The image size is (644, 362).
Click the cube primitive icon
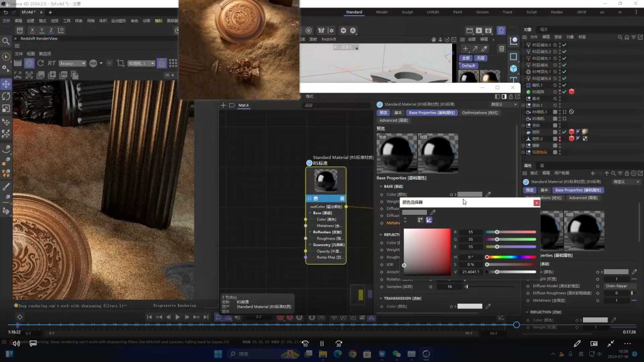(x=514, y=69)
